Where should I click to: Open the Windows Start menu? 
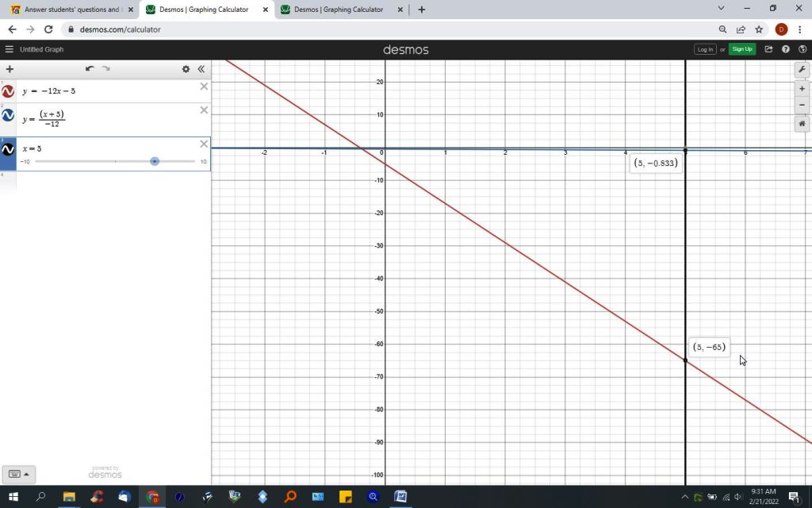(13, 497)
